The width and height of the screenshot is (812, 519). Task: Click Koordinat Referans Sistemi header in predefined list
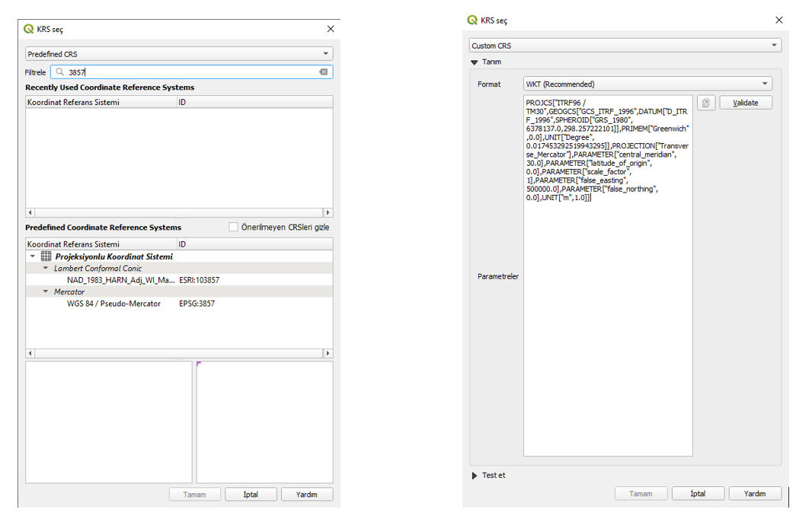pyautogui.click(x=101, y=244)
